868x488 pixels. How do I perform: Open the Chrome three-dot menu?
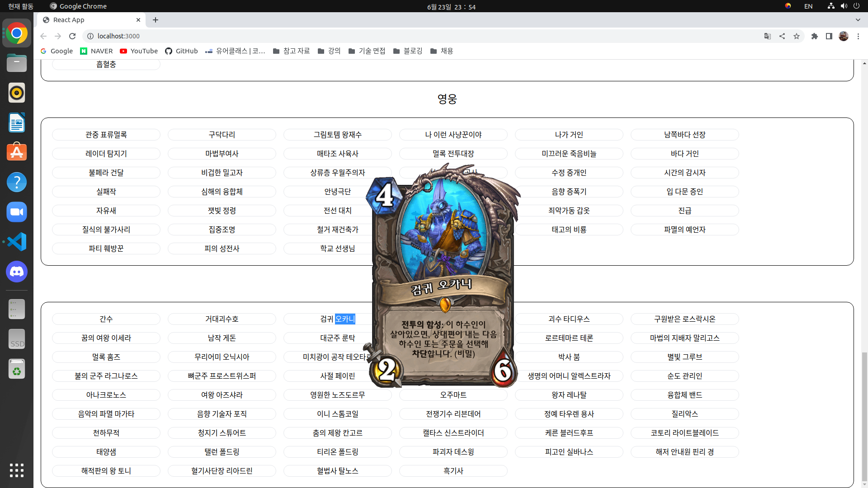(x=858, y=36)
